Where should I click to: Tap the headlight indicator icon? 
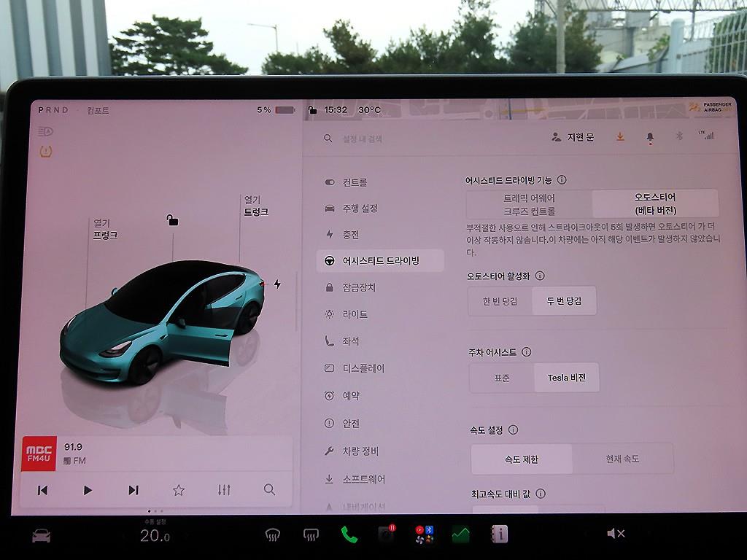45,131
